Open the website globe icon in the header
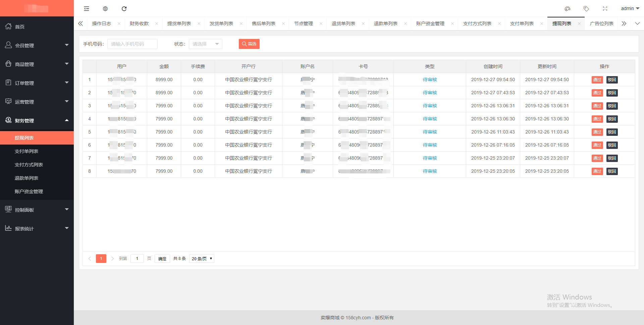644x325 pixels. [x=105, y=9]
